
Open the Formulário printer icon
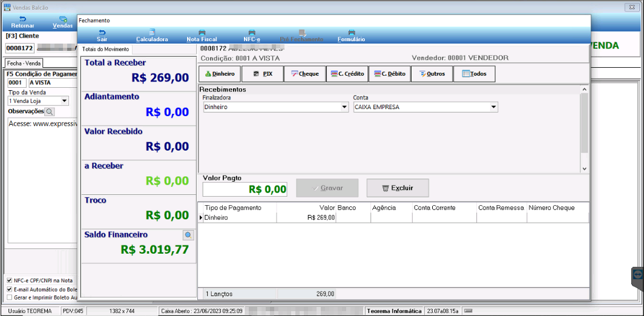[x=351, y=32]
